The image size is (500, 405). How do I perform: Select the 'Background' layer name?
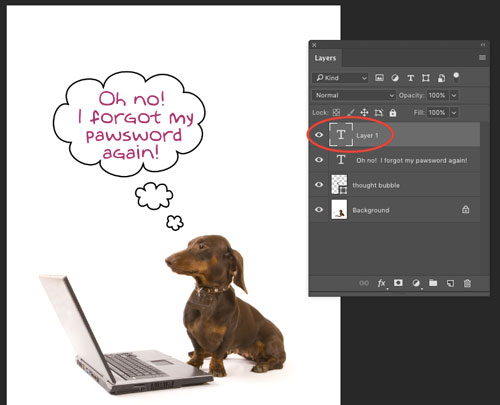[x=371, y=210]
